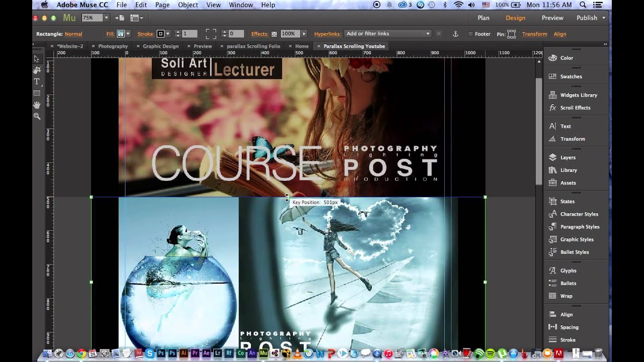Open Spotlight search in menu bar
The width and height of the screenshot is (644, 362).
[583, 5]
